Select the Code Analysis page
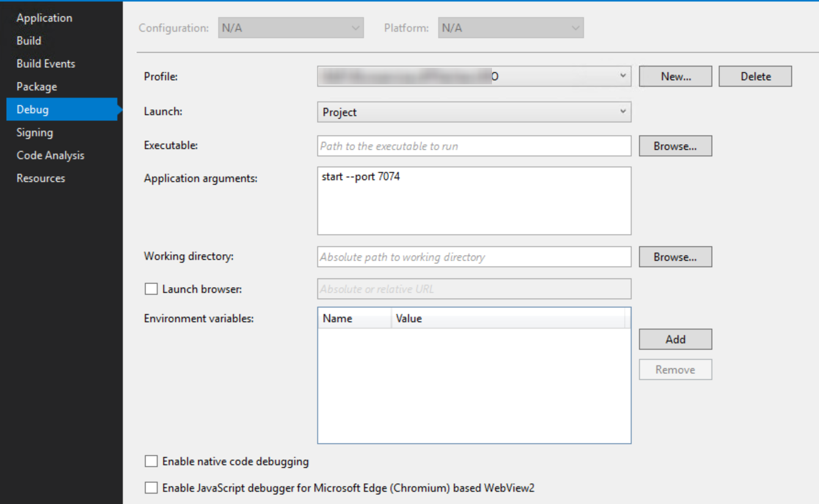This screenshot has width=819, height=504. point(50,155)
